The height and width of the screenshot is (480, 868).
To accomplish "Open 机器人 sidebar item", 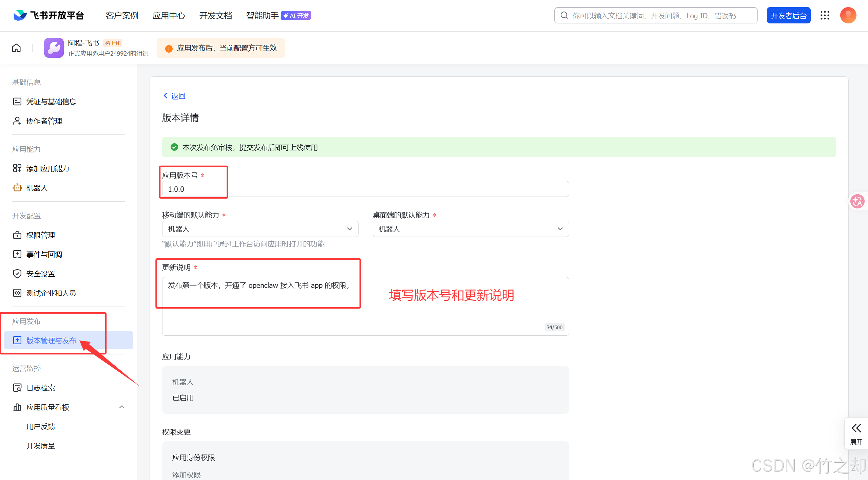I will [x=37, y=188].
